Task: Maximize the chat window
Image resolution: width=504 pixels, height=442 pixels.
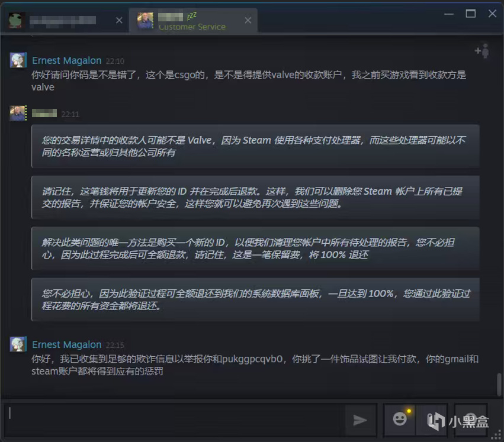Action: tap(471, 14)
